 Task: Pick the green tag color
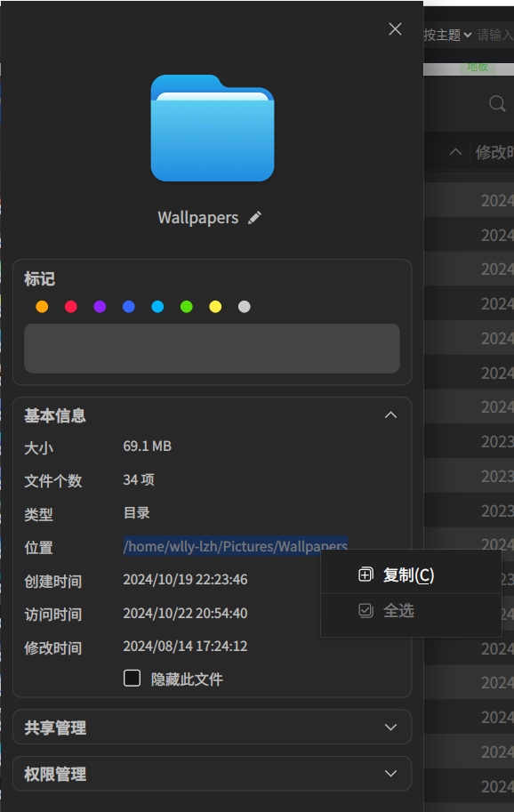click(x=187, y=307)
